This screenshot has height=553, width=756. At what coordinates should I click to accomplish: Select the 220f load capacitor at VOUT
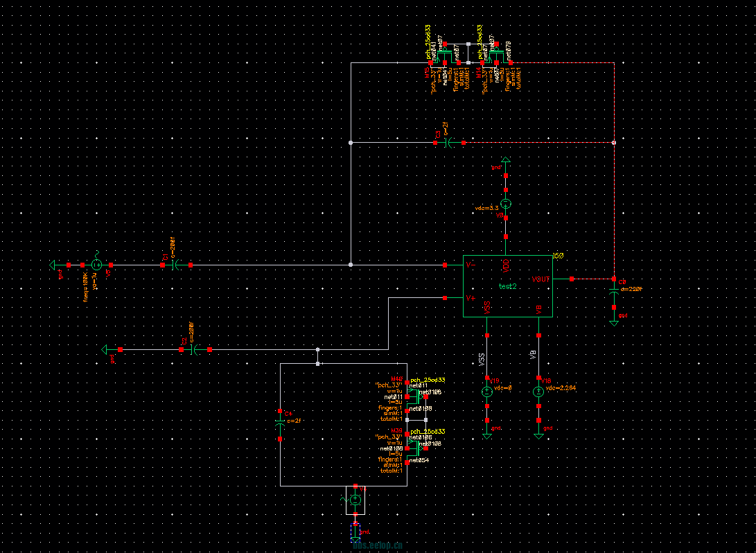pos(614,292)
